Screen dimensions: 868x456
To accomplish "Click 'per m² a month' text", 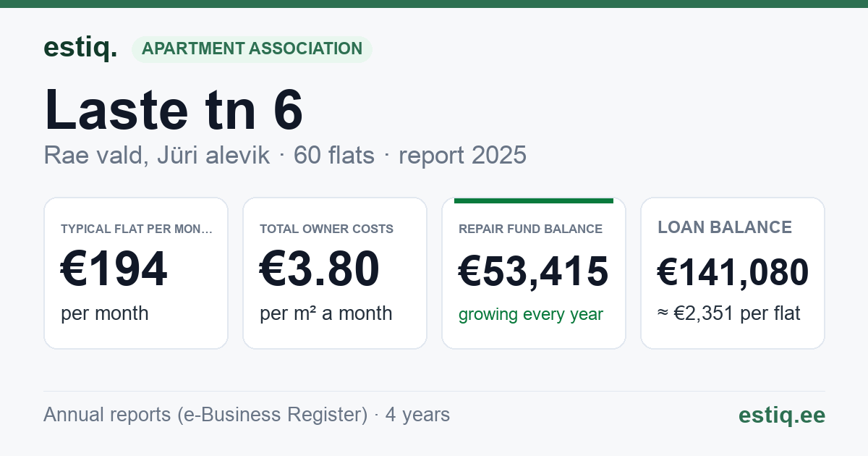I will pyautogui.click(x=326, y=313).
